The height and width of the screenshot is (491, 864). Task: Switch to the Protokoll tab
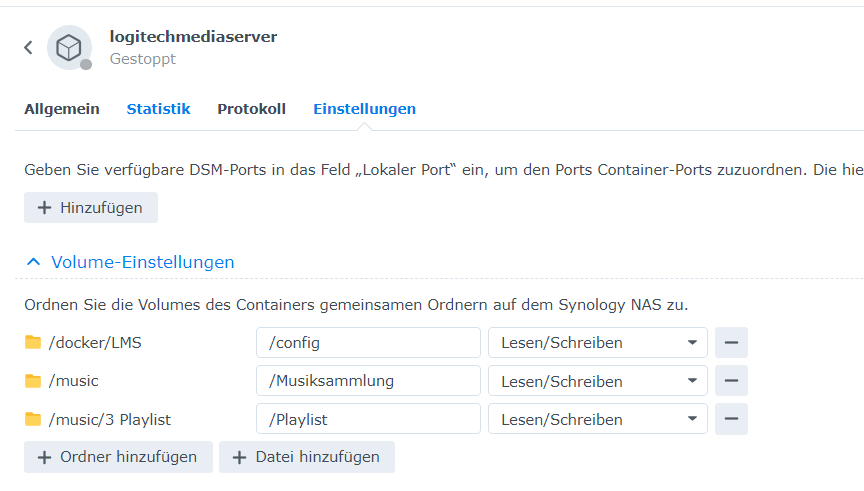coord(251,109)
